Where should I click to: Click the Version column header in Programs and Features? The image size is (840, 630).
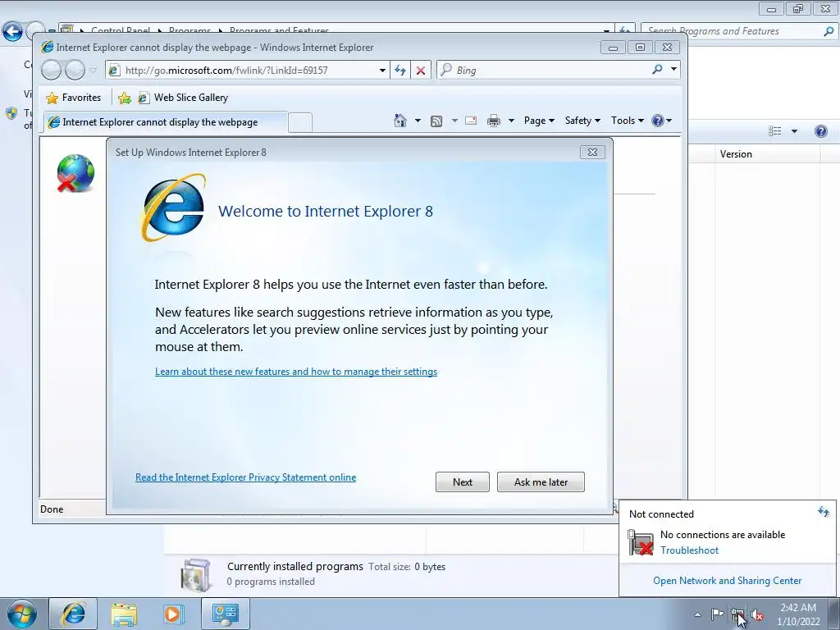[767, 154]
